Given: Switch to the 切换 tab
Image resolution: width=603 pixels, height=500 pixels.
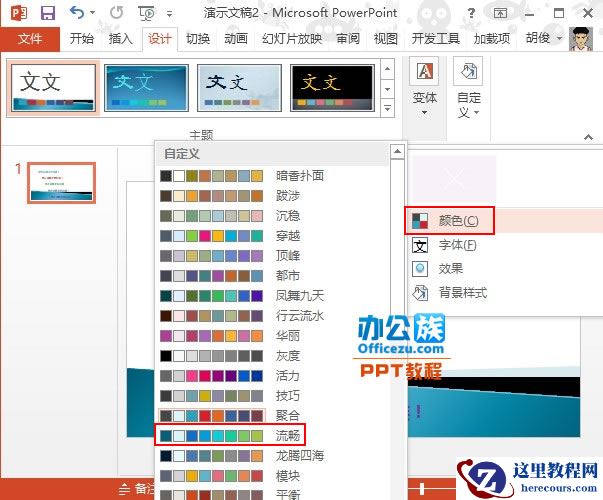Looking at the screenshot, I should [x=198, y=38].
